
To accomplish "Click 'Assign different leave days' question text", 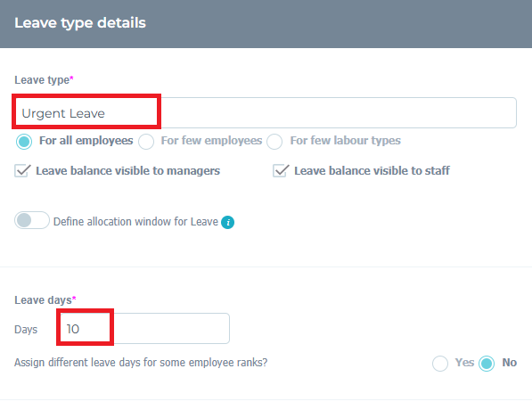I will 141,363.
